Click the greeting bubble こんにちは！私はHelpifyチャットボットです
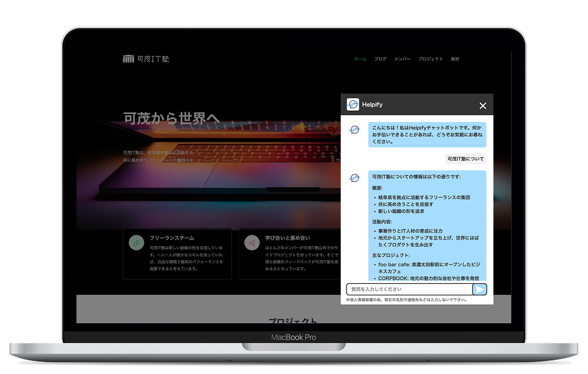 click(x=427, y=135)
